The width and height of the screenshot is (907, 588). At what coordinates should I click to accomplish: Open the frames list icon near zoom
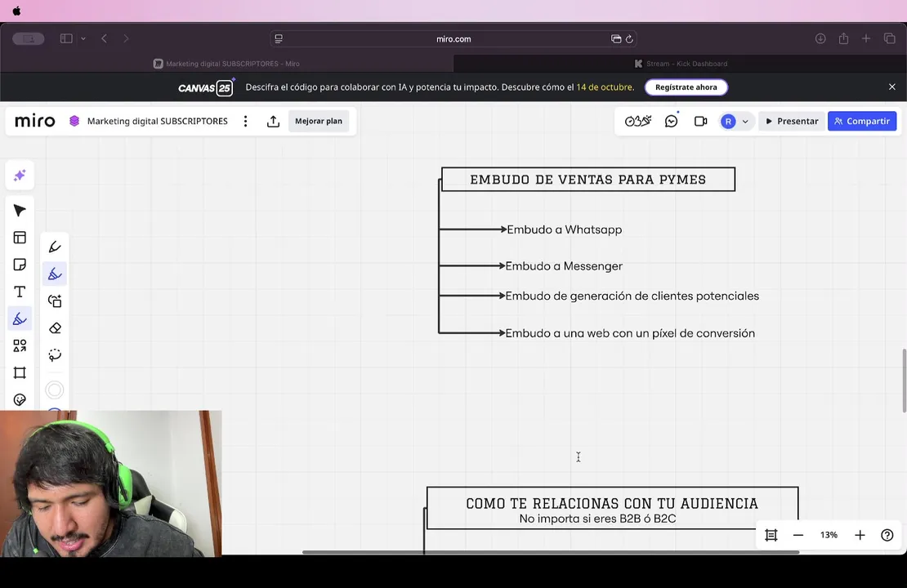tap(771, 536)
